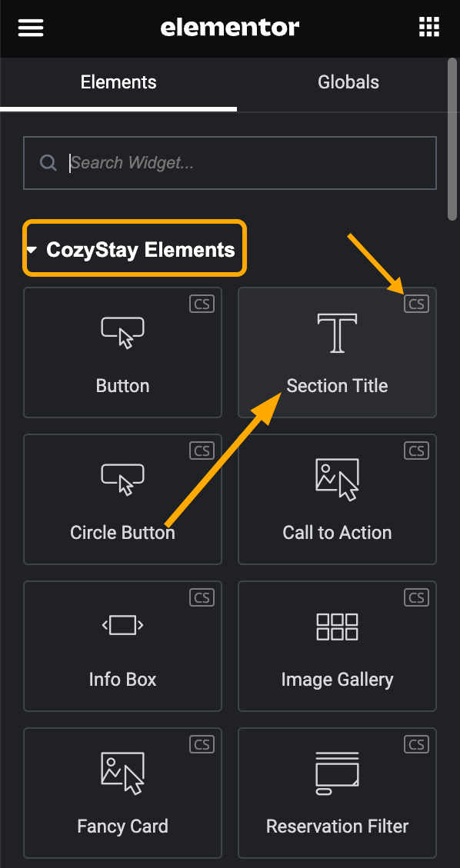460x868 pixels.
Task: Click the Button widget icon
Action: pyautogui.click(x=122, y=332)
